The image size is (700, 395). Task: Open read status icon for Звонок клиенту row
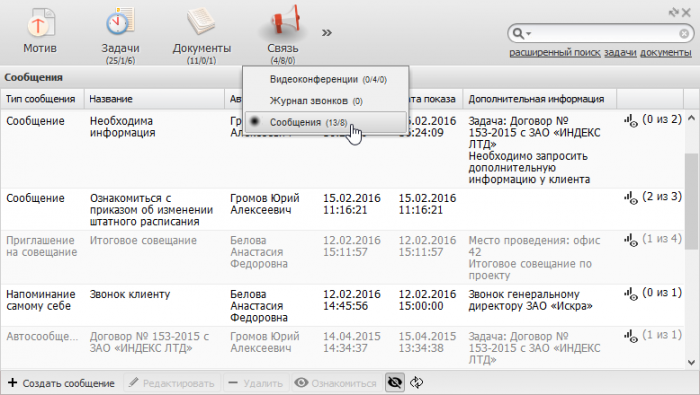click(631, 293)
